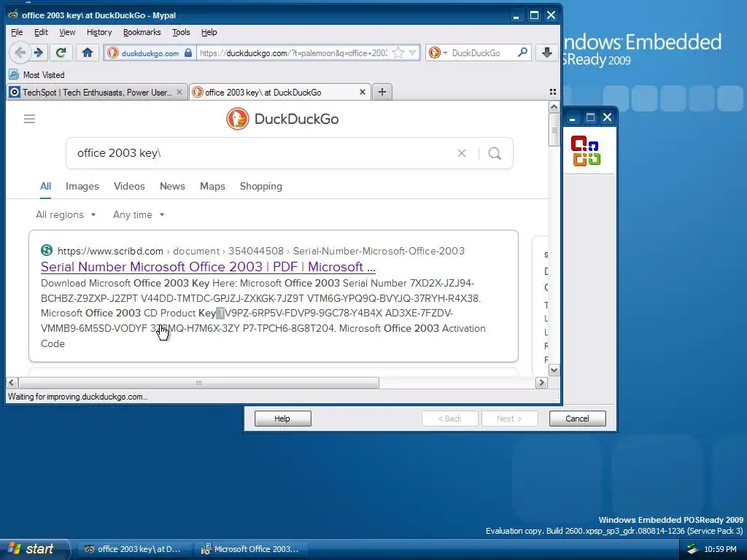Open the Help menu in browser

(209, 32)
